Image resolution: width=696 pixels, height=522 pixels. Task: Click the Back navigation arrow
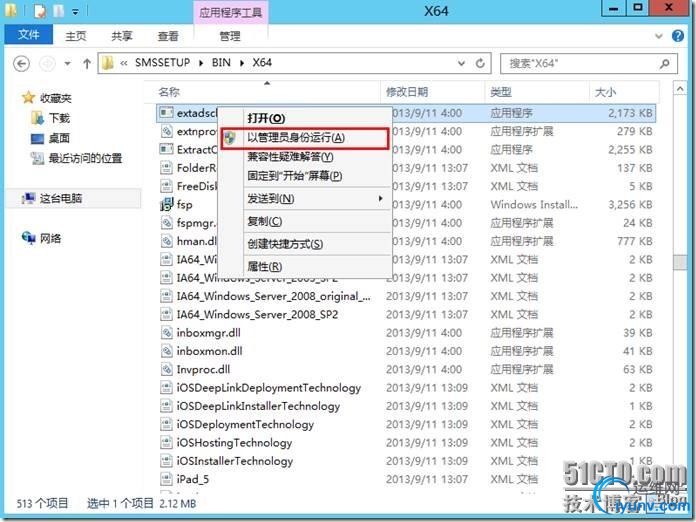pos(21,64)
